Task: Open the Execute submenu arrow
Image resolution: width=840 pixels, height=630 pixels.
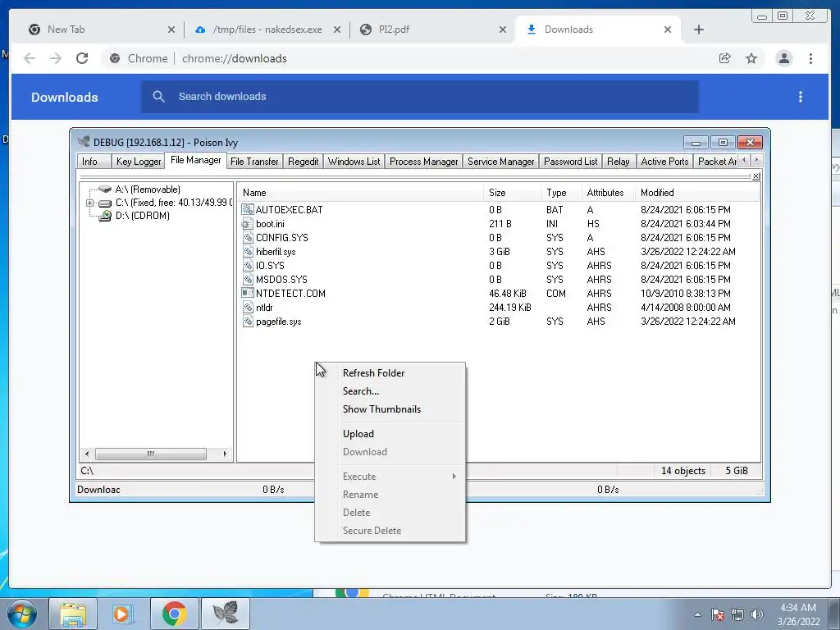Action: (x=454, y=477)
